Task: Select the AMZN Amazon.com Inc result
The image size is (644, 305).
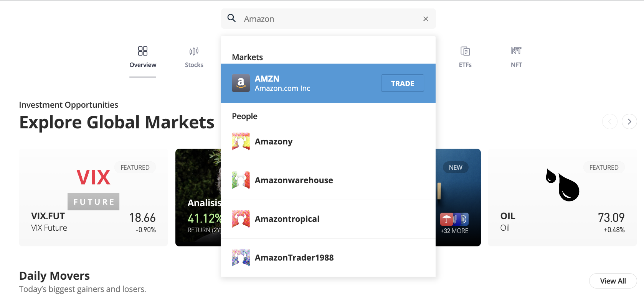Action: 328,83
